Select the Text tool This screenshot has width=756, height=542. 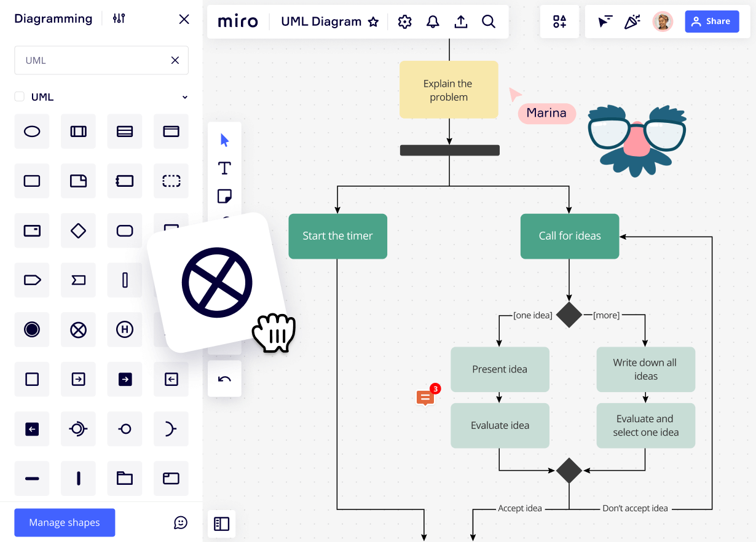224,167
